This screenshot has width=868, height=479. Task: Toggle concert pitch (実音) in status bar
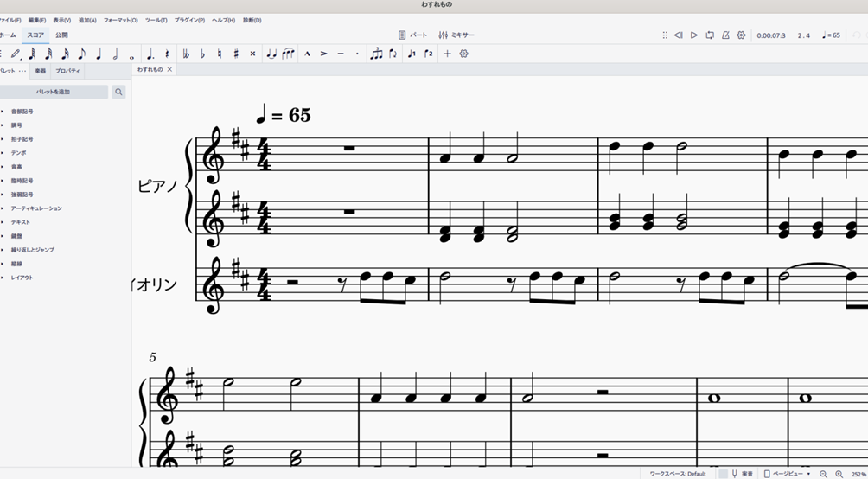(x=742, y=474)
